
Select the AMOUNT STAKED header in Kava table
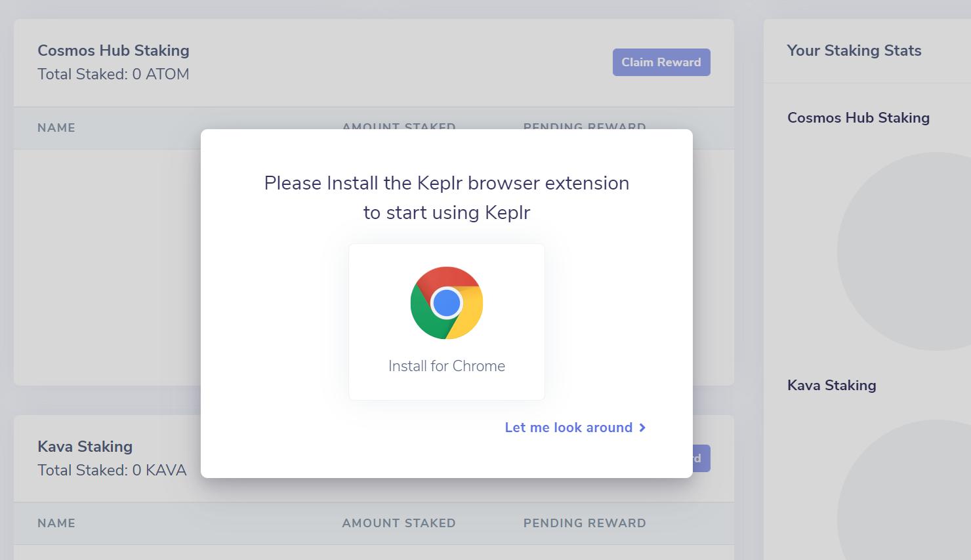399,523
